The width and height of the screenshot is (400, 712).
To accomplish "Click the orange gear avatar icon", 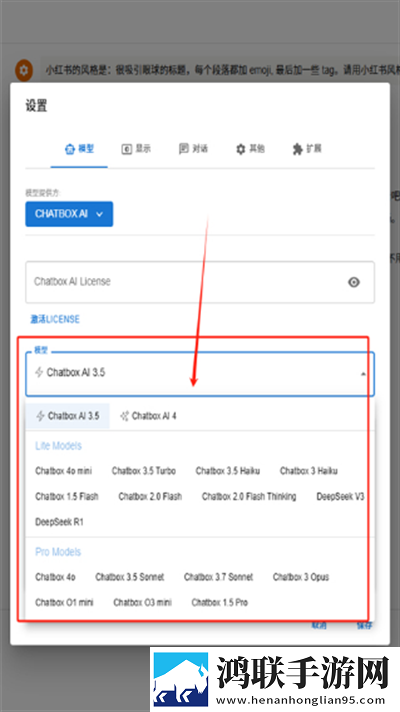I will (24, 70).
